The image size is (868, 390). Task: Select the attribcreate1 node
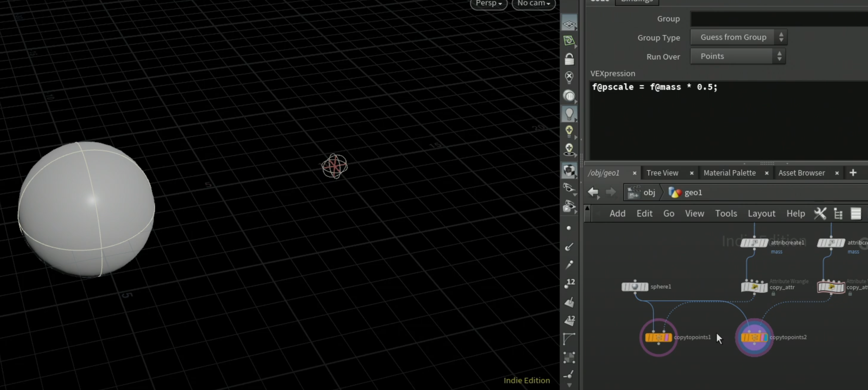click(754, 242)
